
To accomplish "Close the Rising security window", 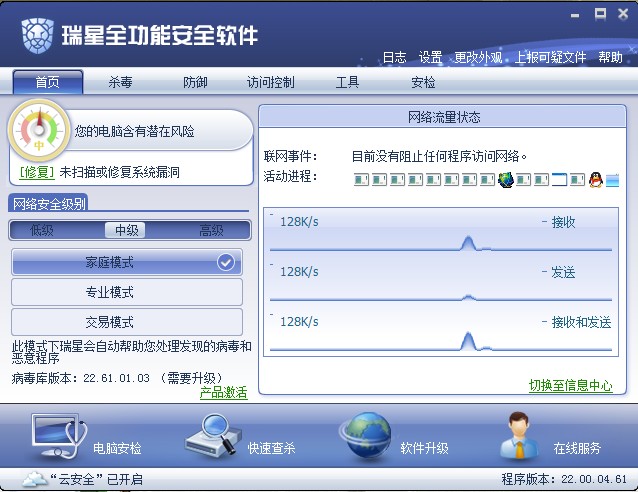I will pos(623,14).
